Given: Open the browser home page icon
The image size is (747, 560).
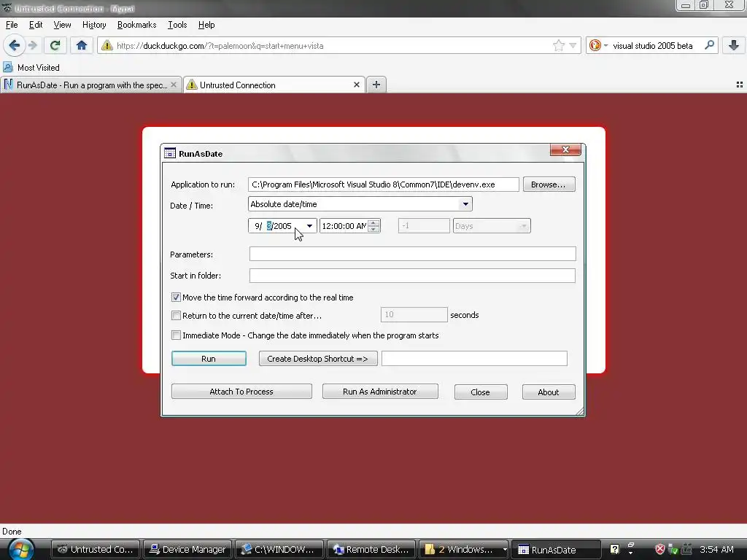Looking at the screenshot, I should pyautogui.click(x=82, y=46).
